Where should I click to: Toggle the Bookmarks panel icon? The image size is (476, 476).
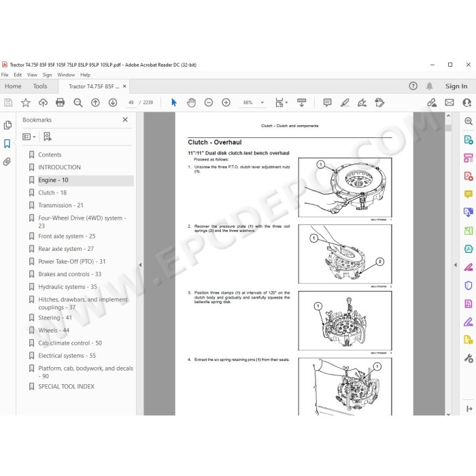(7, 143)
